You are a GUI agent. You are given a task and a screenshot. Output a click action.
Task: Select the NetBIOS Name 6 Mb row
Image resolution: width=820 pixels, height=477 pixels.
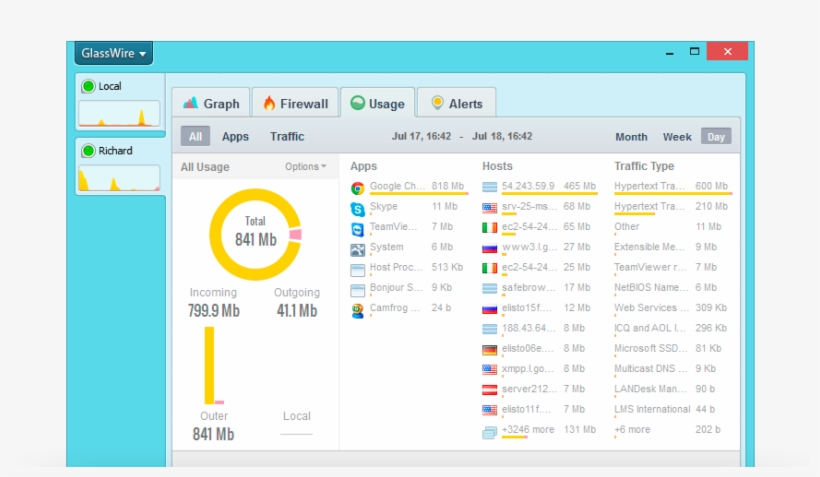(671, 289)
